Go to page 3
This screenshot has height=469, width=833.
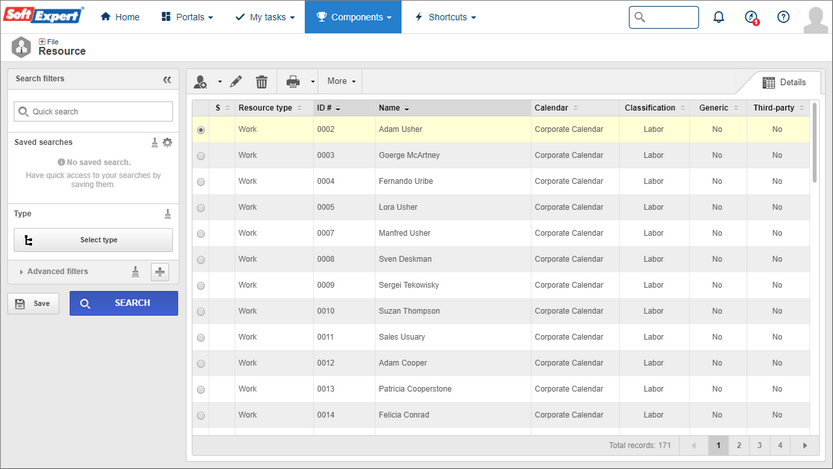coord(759,446)
